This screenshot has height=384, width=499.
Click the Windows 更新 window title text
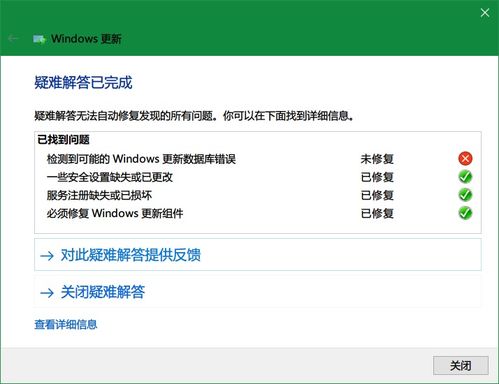86,39
